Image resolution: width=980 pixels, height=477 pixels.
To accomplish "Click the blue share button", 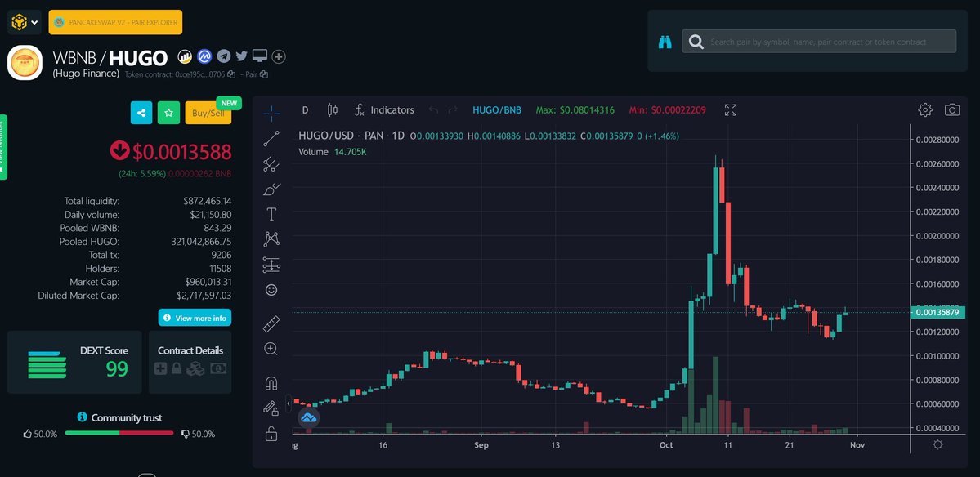I will click(x=141, y=113).
